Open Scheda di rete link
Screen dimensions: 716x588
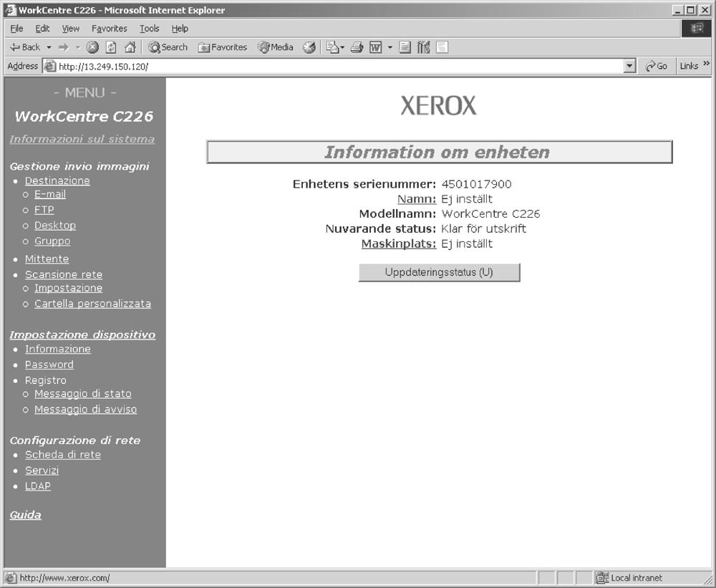click(63, 455)
